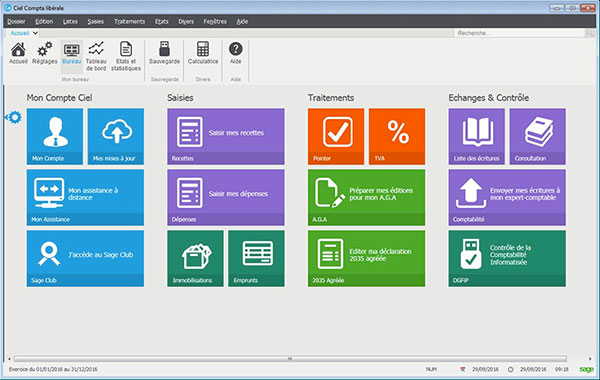Open the Divers menu

[x=186, y=21]
